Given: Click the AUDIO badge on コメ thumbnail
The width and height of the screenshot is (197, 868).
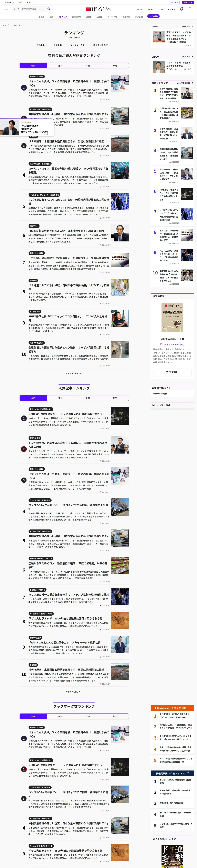Looking at the screenshot, I should (159, 41).
